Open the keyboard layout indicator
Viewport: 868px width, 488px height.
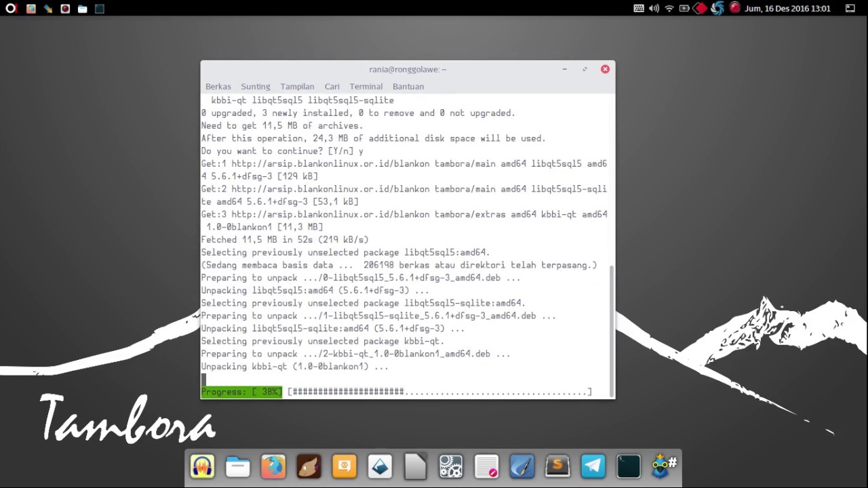pos(639,9)
